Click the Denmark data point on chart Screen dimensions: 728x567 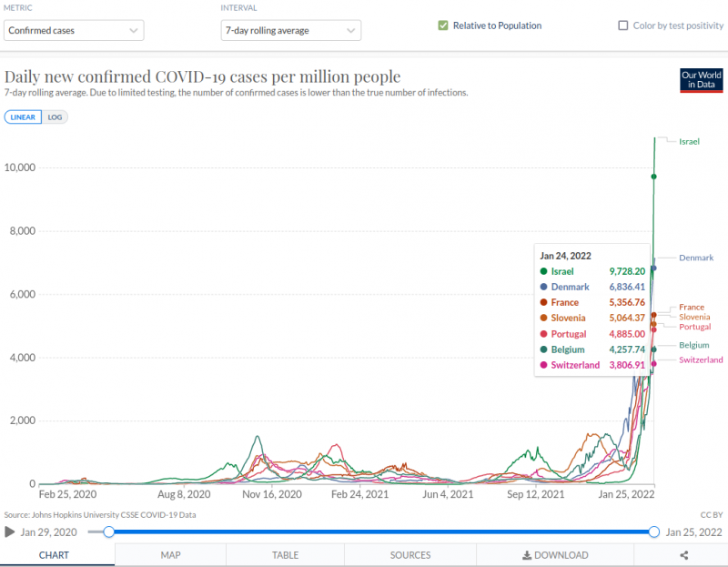point(653,268)
